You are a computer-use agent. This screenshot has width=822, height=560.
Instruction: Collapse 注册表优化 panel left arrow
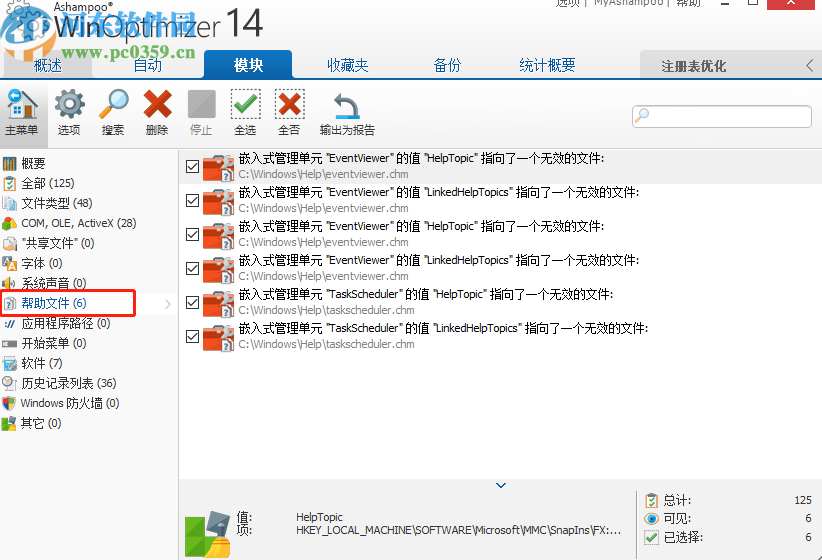[810, 66]
